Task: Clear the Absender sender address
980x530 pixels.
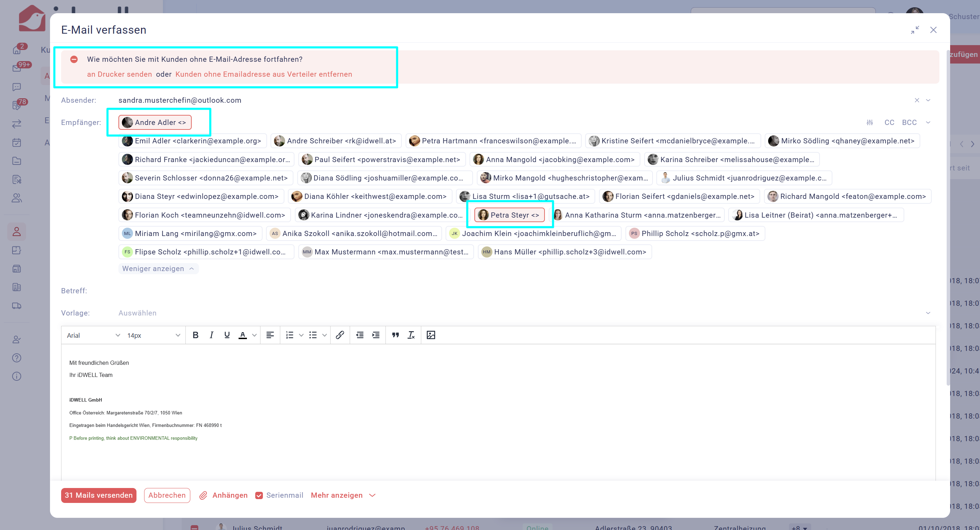Action: tap(917, 100)
